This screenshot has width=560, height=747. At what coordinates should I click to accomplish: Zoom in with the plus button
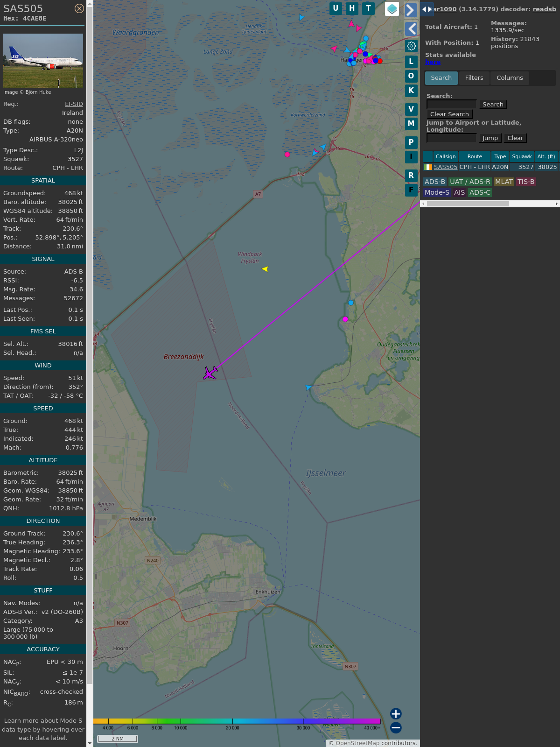pos(396,713)
